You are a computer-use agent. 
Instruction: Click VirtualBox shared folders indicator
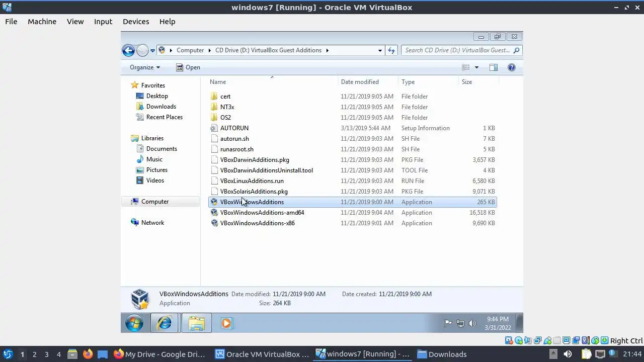pos(556,340)
